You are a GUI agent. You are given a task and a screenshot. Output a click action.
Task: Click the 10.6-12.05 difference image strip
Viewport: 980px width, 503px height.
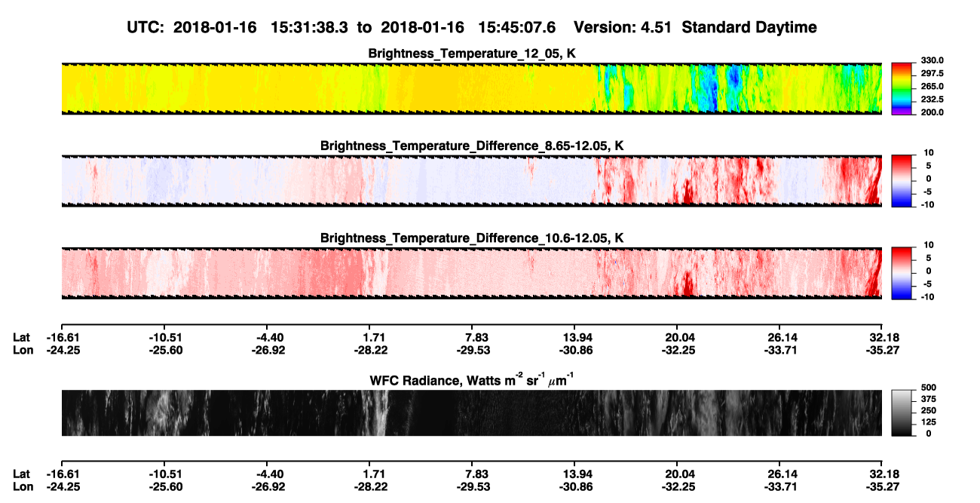(471, 273)
